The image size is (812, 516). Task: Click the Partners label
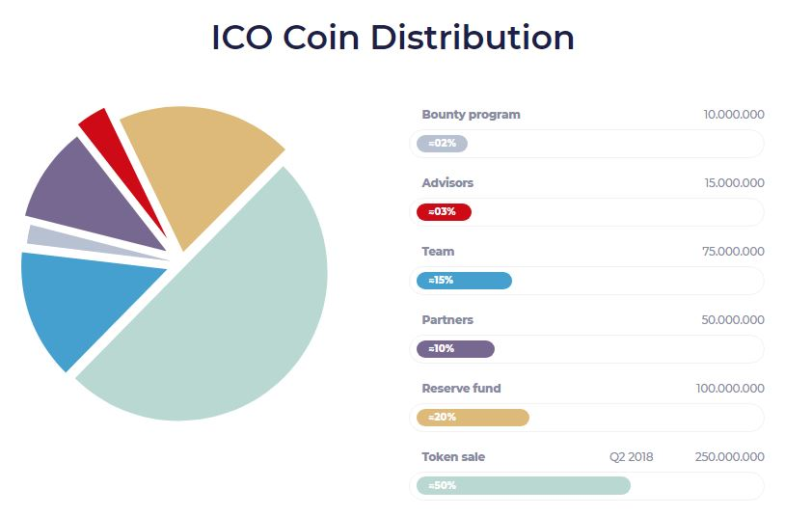(447, 319)
